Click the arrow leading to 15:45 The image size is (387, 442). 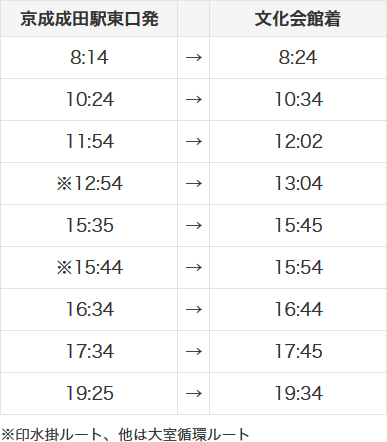[x=194, y=226]
